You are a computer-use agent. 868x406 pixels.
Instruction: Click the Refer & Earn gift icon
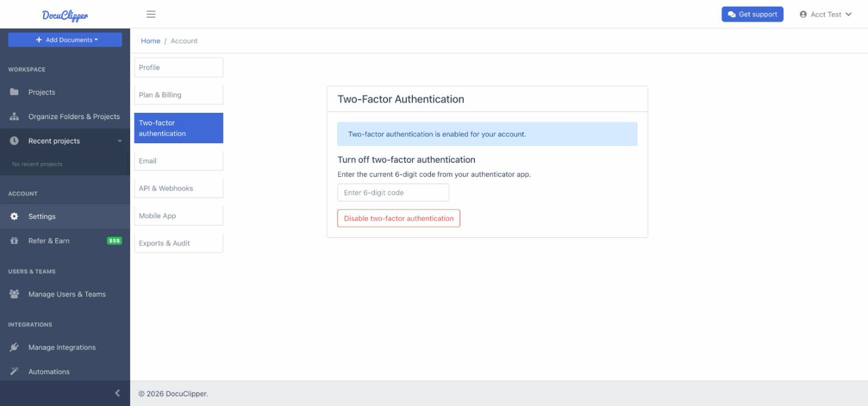(14, 241)
